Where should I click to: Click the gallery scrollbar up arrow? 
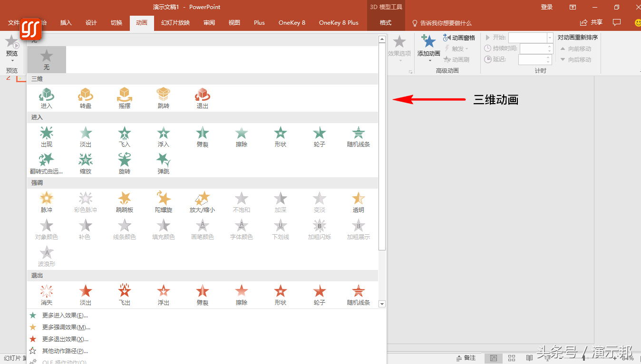[x=382, y=39]
